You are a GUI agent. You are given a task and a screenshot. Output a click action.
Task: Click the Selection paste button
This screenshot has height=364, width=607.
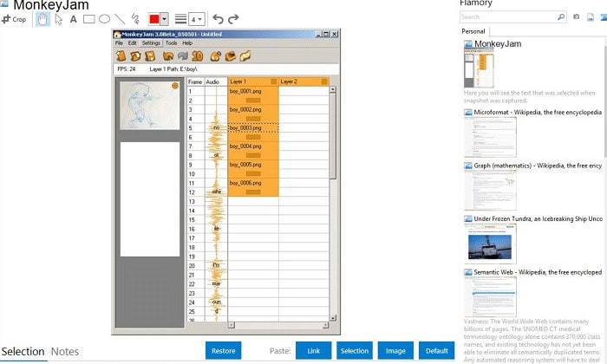355,350
